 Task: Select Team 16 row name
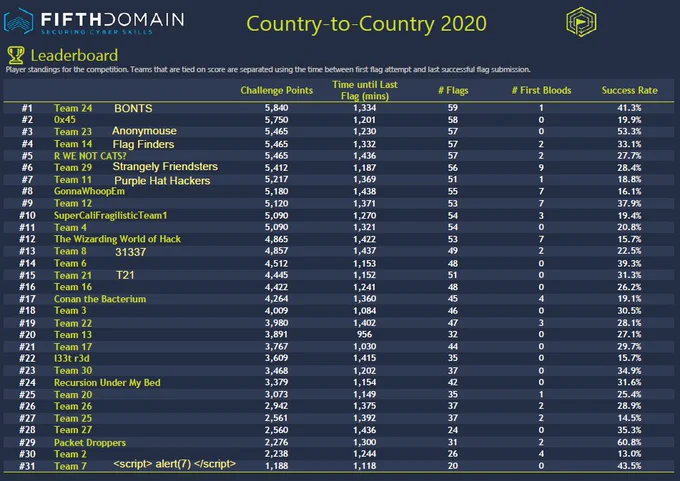[x=73, y=287]
